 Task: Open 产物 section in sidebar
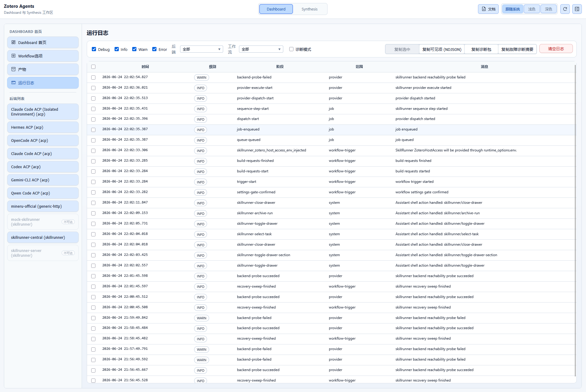click(x=43, y=69)
